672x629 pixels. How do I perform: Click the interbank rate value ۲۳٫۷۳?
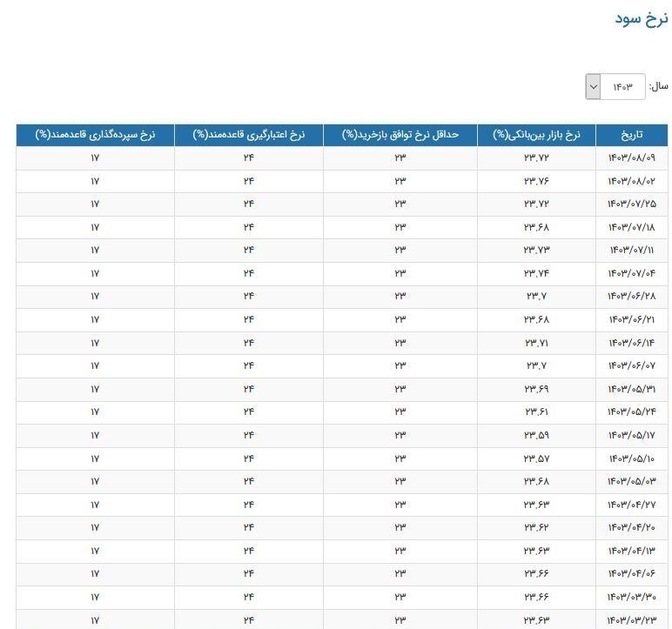536,251
